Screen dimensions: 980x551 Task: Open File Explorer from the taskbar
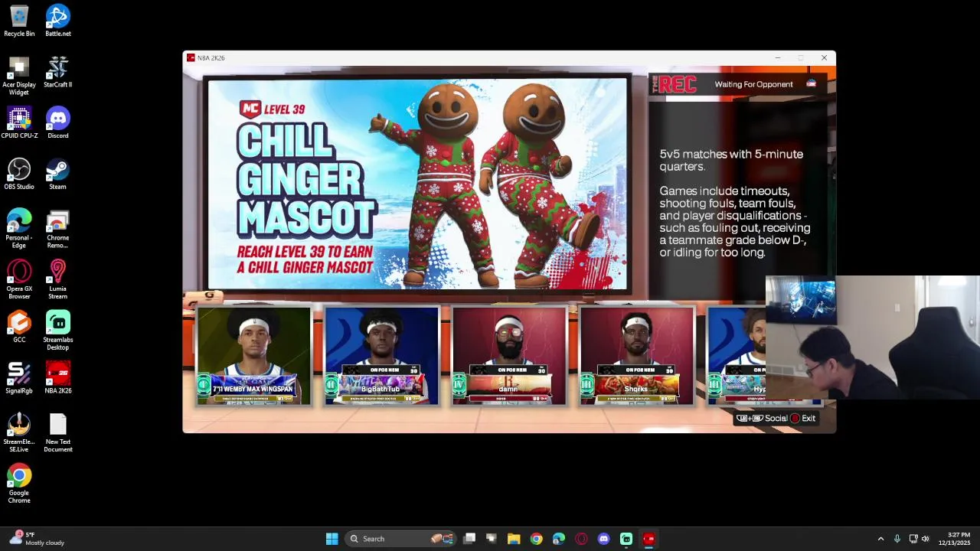[514, 539]
